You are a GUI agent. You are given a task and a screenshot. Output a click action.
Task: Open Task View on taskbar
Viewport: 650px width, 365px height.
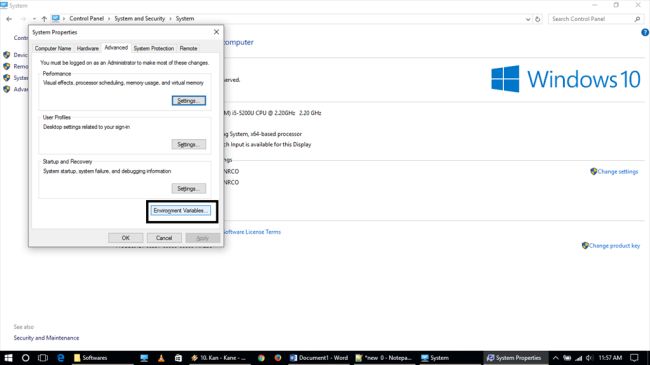43,358
